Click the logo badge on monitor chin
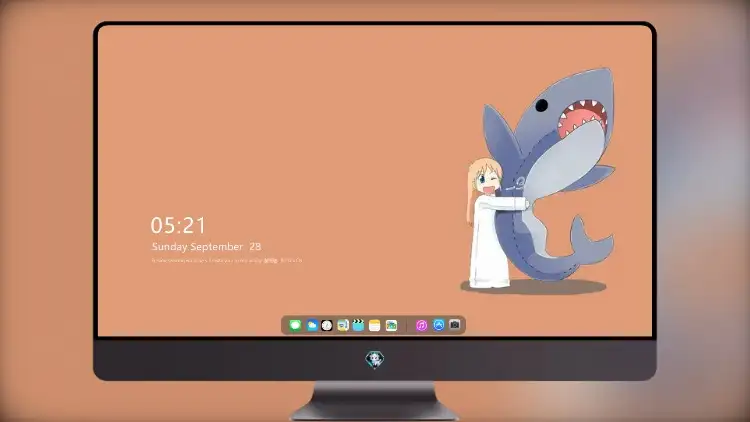The image size is (750, 422). point(375,359)
